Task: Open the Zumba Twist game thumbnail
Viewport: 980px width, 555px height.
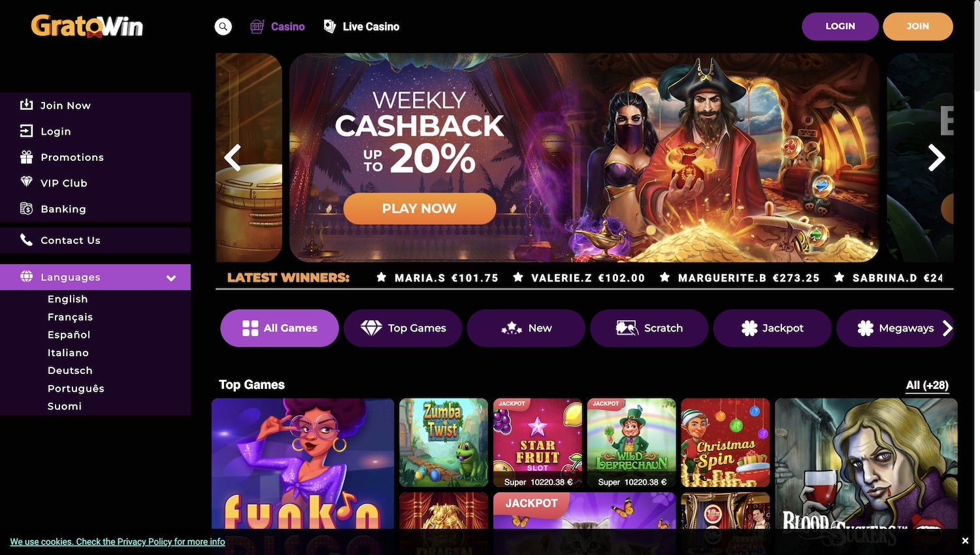Action: [444, 443]
